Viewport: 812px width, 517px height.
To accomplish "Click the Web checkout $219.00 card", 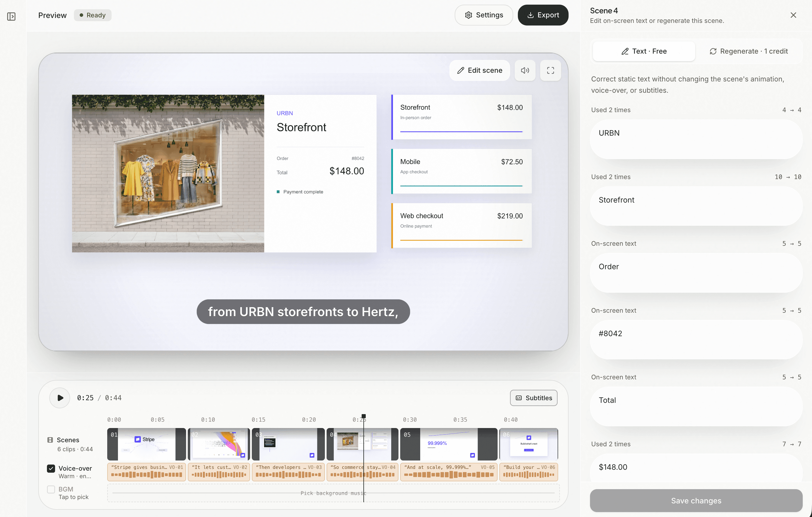I will pyautogui.click(x=461, y=226).
